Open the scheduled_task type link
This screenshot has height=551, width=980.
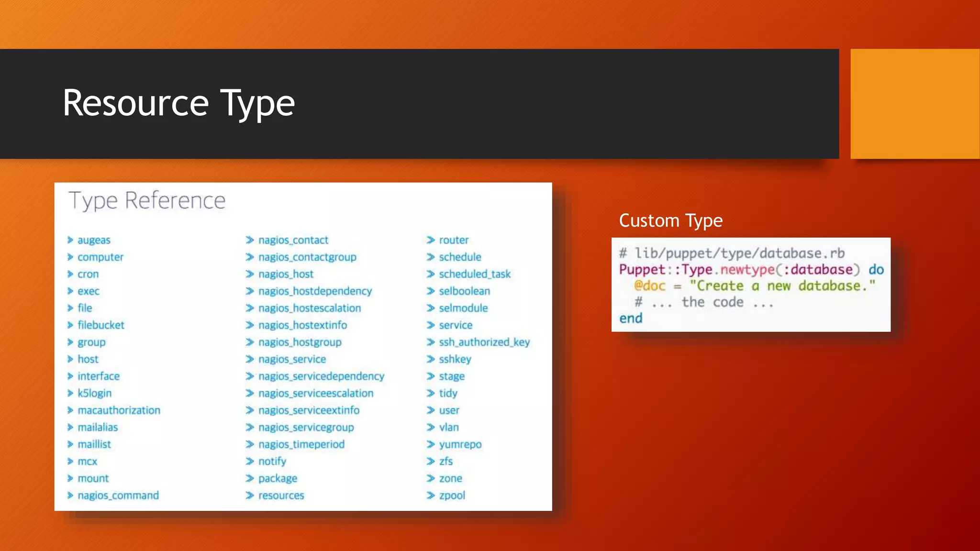click(475, 274)
